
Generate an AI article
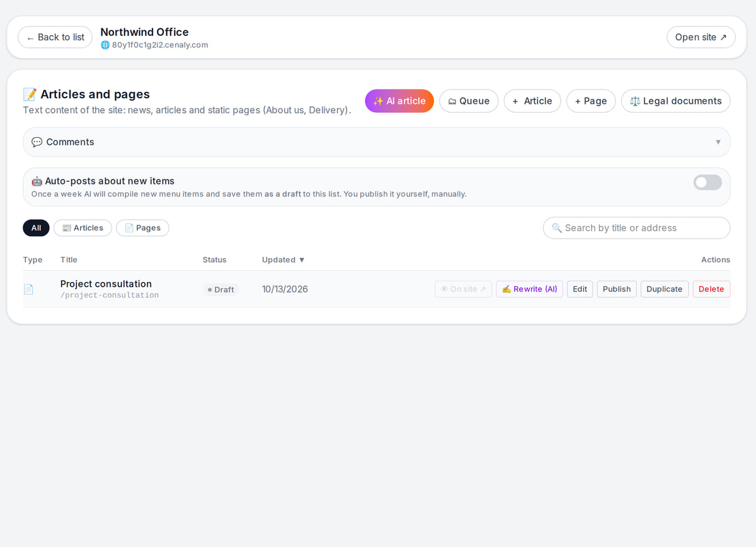(399, 101)
